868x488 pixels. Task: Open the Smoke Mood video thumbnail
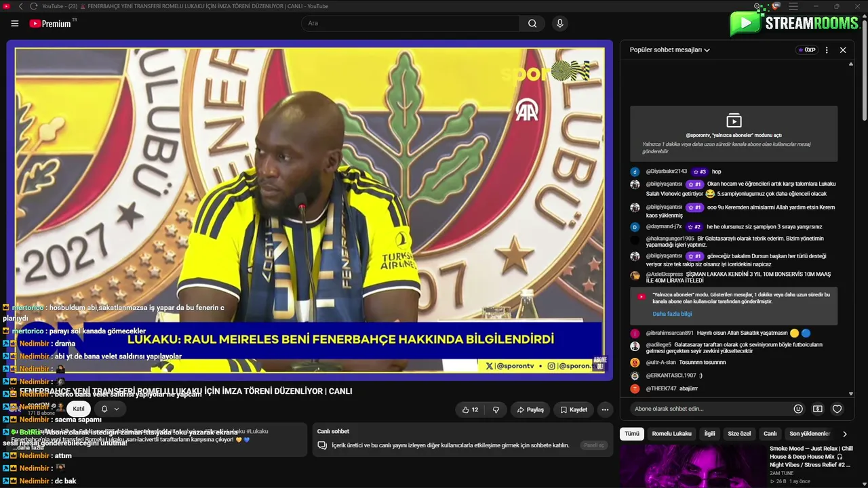(692, 466)
